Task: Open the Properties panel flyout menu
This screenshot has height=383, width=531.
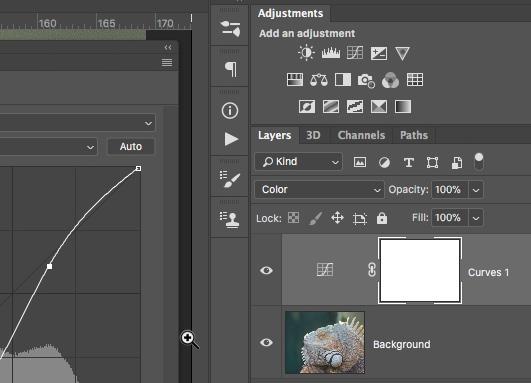Action: 167,63
